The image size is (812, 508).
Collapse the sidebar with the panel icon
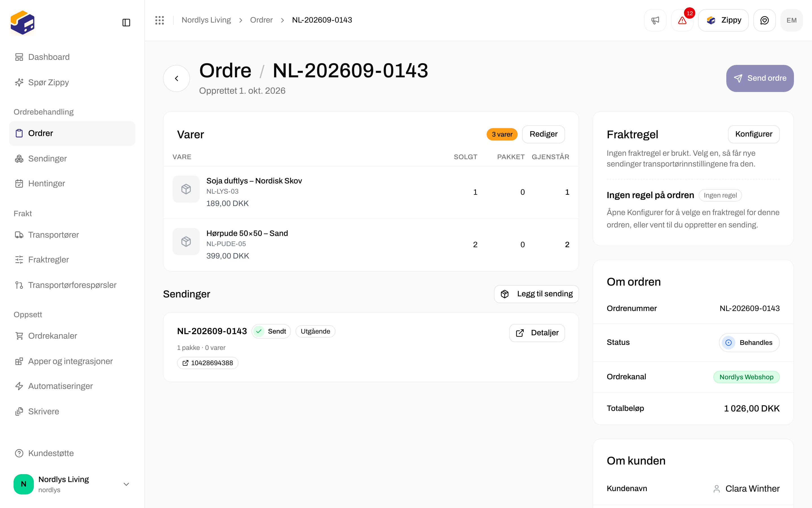(x=126, y=23)
